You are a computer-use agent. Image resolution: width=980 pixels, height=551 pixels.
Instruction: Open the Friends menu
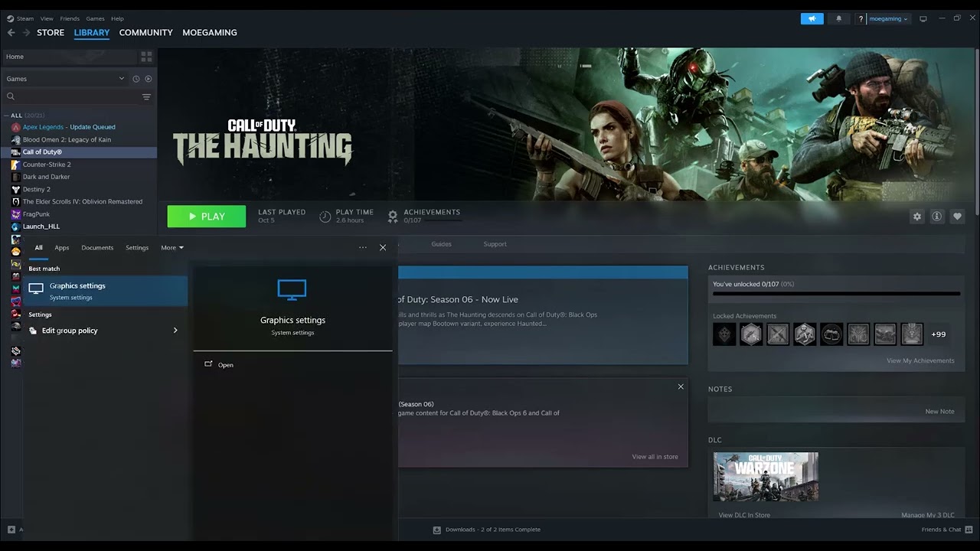(x=70, y=18)
